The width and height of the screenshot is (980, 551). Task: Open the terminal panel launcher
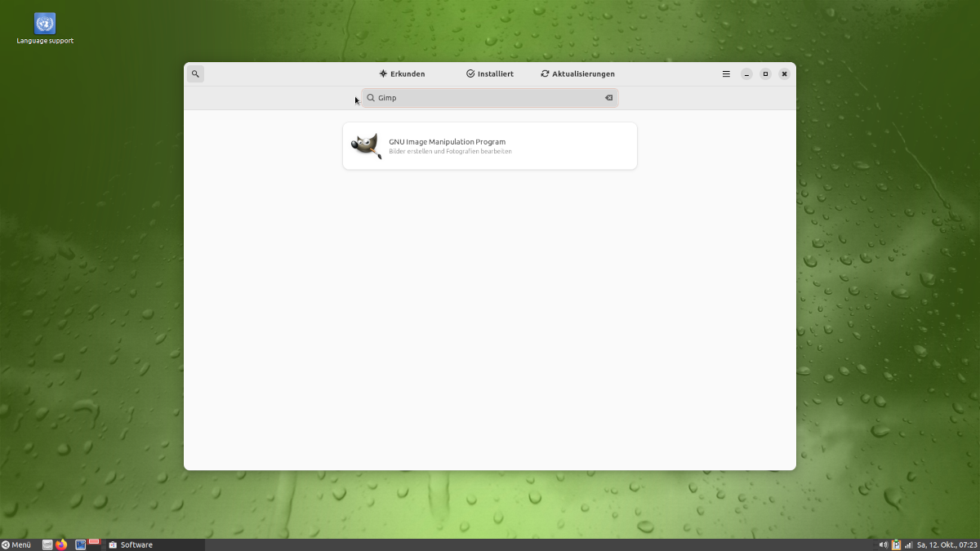click(x=80, y=544)
